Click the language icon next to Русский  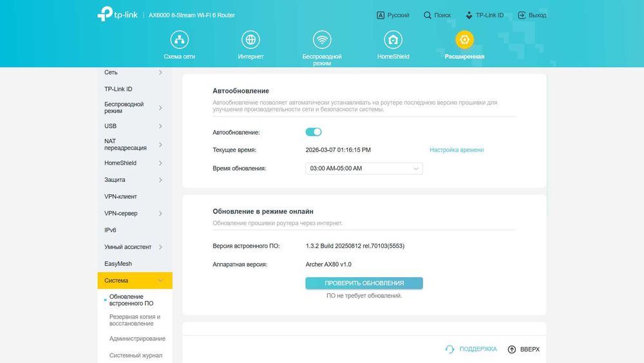pos(381,15)
